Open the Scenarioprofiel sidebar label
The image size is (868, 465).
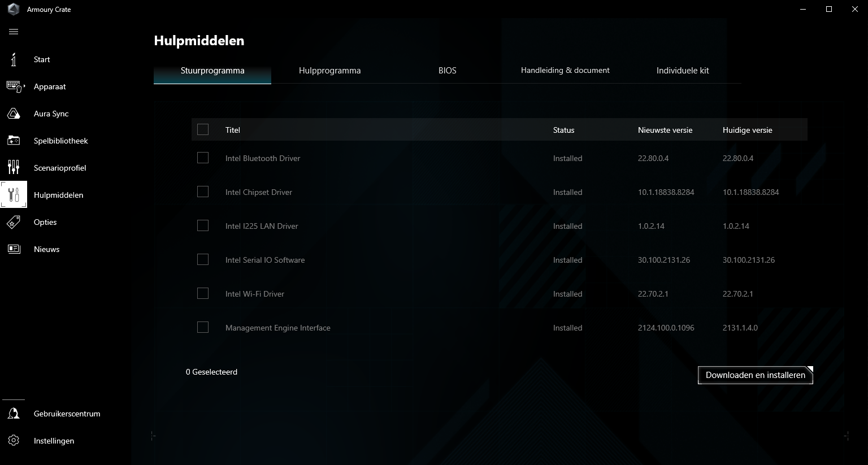point(60,168)
